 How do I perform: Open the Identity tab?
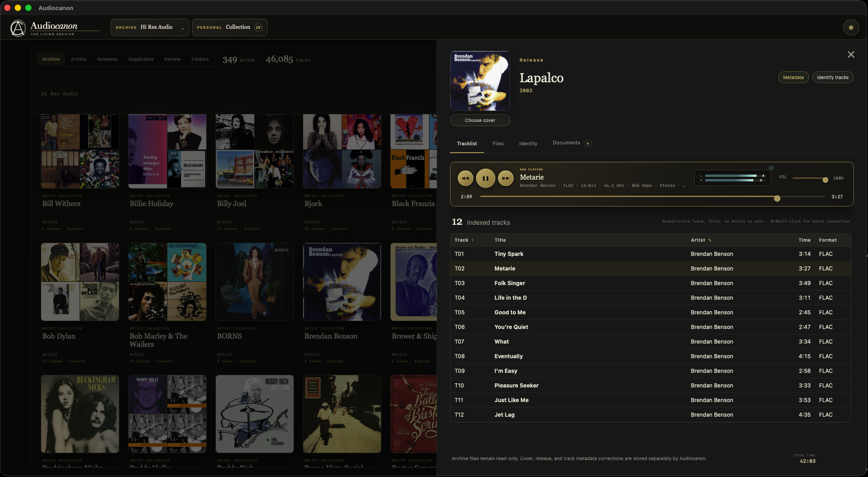pos(528,143)
